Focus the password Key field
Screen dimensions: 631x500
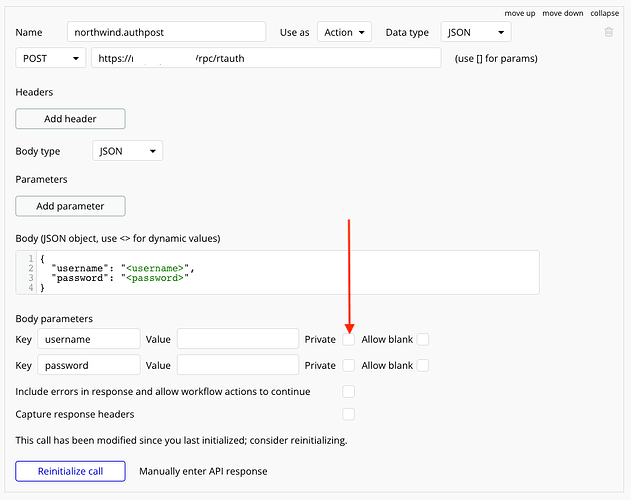89,366
